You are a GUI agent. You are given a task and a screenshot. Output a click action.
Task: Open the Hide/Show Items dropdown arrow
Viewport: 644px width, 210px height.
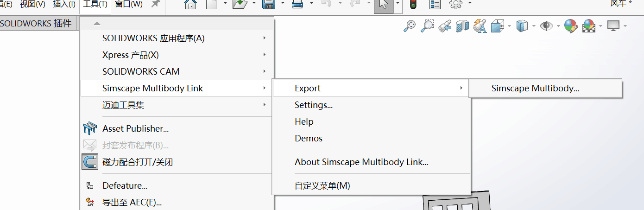(558, 26)
